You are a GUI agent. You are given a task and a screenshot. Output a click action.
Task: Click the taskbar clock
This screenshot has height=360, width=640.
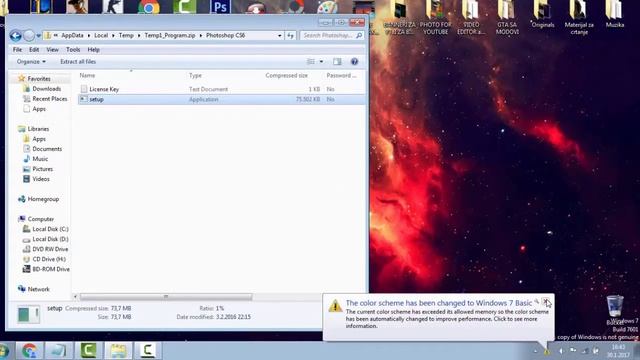618,351
